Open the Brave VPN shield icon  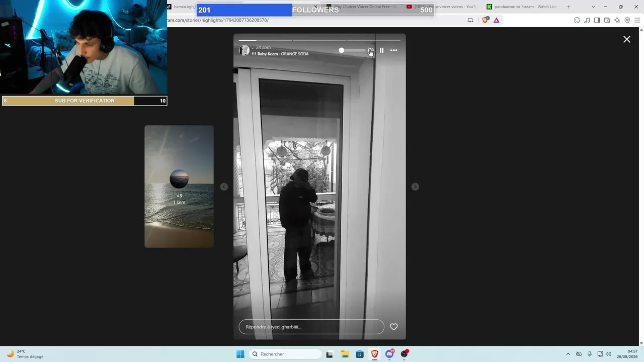pyautogui.click(x=627, y=20)
